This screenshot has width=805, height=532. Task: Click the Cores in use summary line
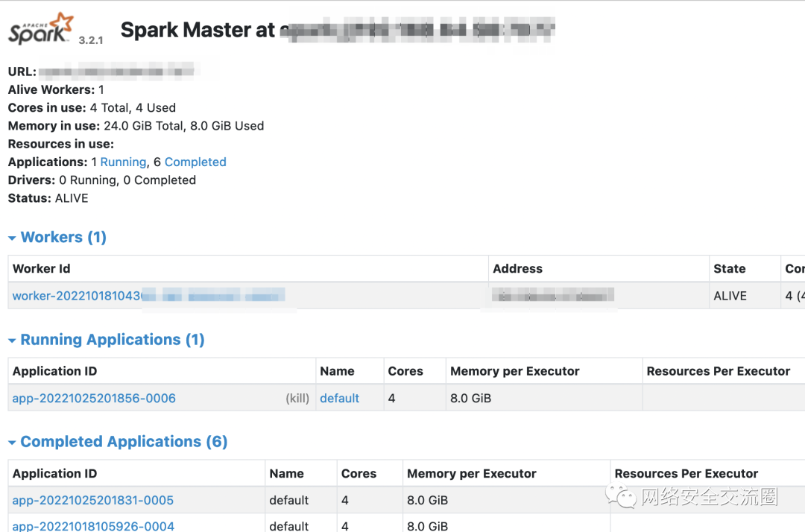92,108
